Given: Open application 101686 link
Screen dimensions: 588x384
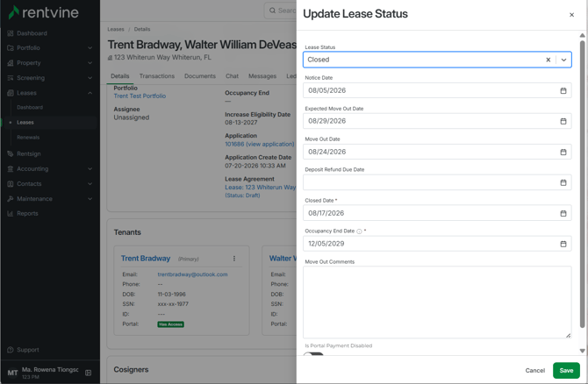Looking at the screenshot, I should click(x=260, y=145).
